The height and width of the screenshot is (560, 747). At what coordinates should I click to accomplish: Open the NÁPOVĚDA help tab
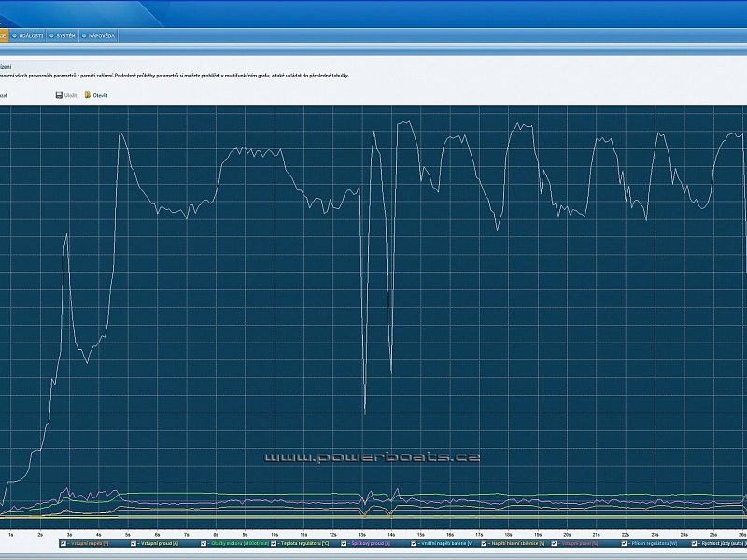[98, 35]
